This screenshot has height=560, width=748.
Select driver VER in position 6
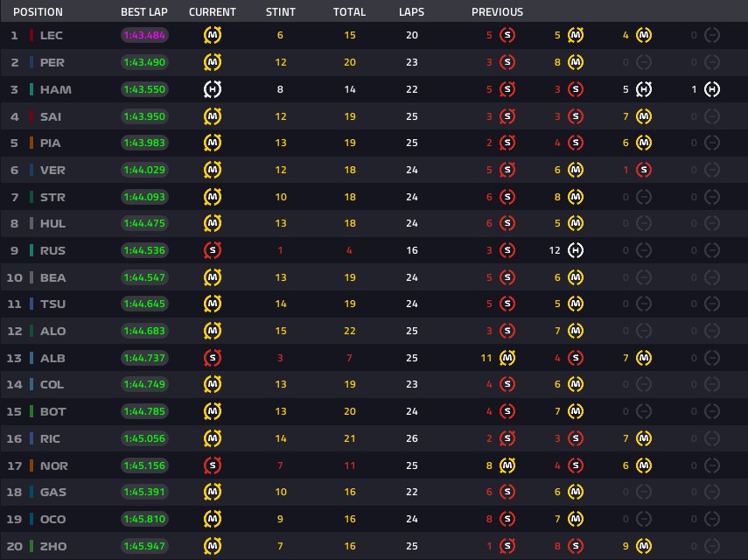click(x=52, y=170)
